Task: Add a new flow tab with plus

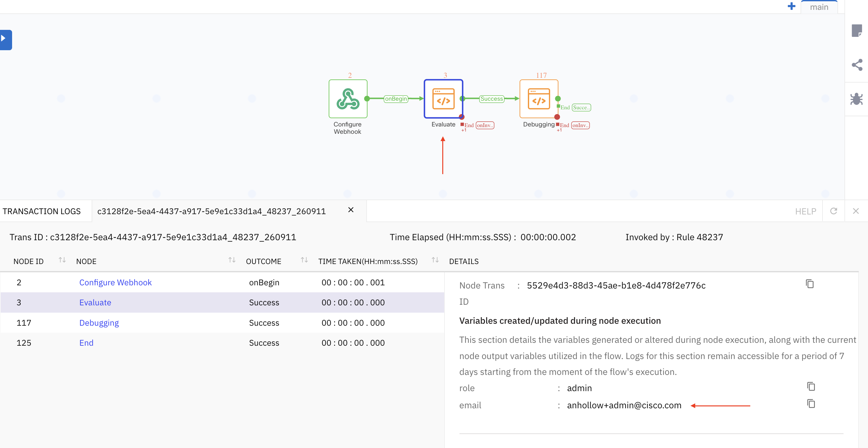Action: tap(791, 6)
